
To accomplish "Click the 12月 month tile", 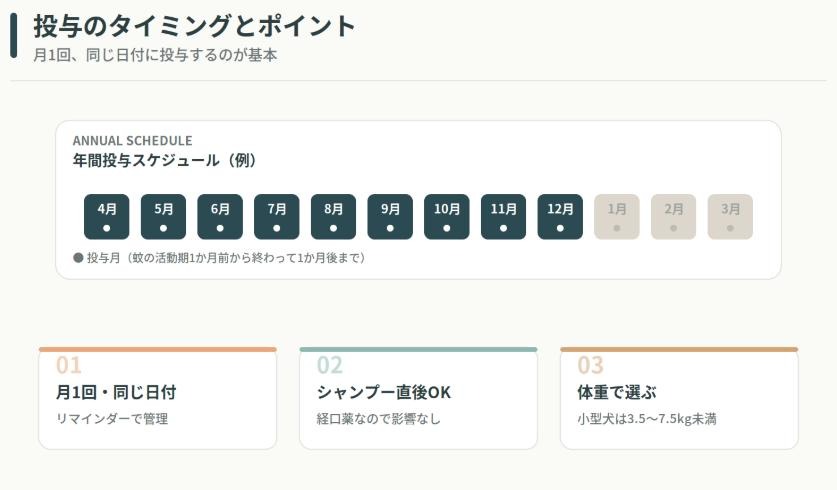I will [560, 217].
